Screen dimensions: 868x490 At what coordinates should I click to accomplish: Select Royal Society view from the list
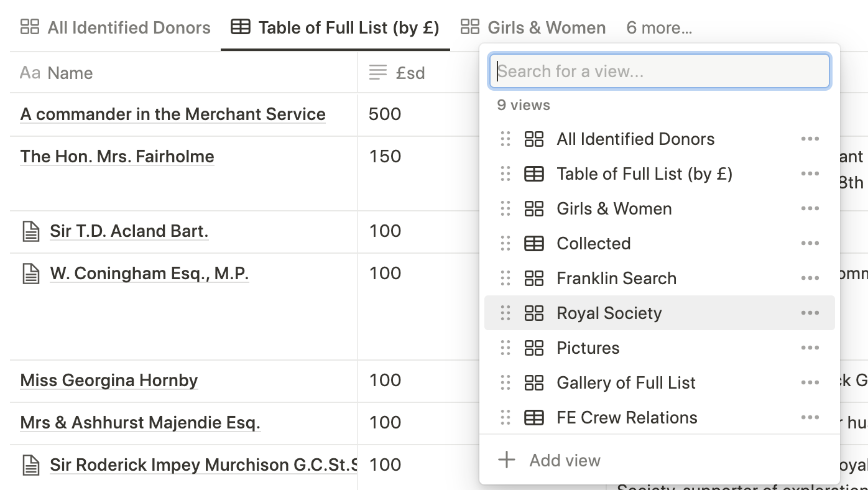click(609, 313)
